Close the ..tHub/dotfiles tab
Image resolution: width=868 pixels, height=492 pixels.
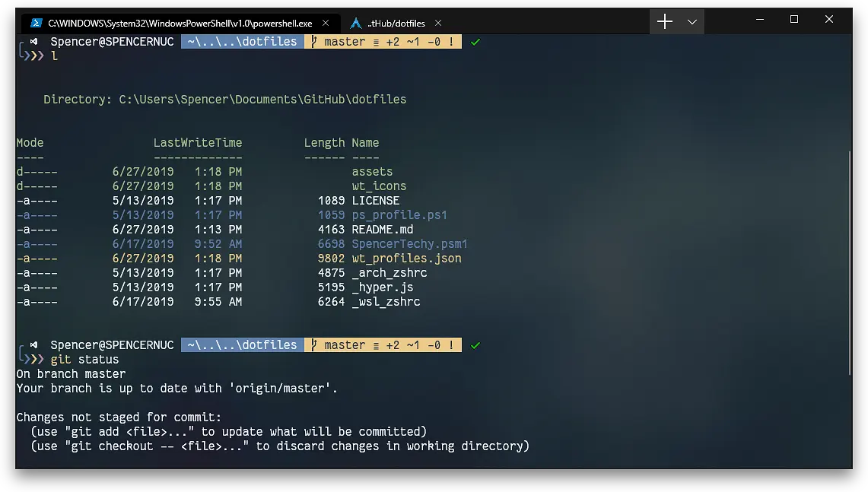coord(438,23)
